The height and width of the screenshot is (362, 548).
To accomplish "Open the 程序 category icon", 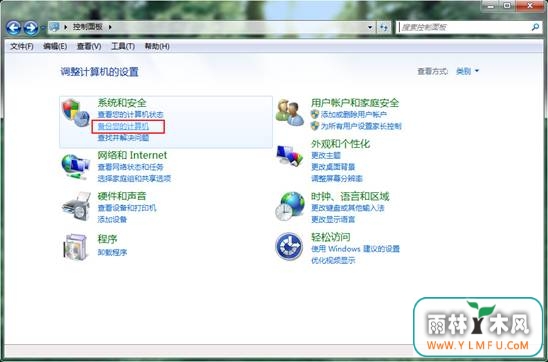I will (75, 247).
